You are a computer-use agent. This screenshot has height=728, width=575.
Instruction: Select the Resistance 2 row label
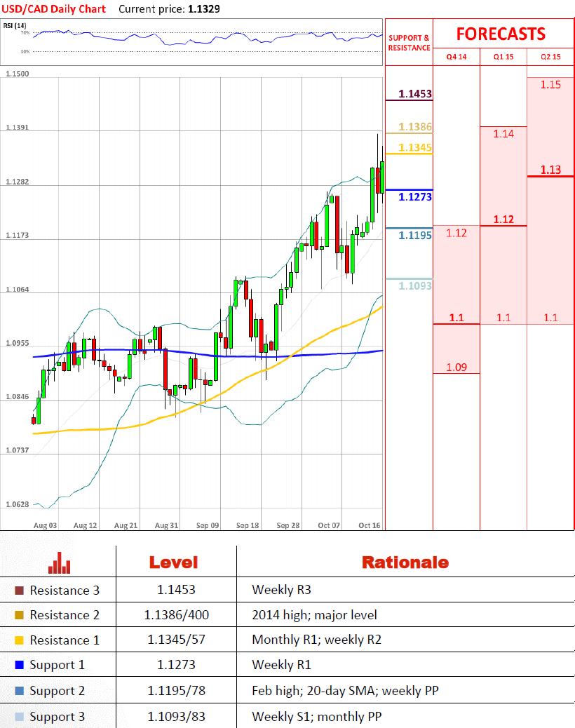coord(65,615)
